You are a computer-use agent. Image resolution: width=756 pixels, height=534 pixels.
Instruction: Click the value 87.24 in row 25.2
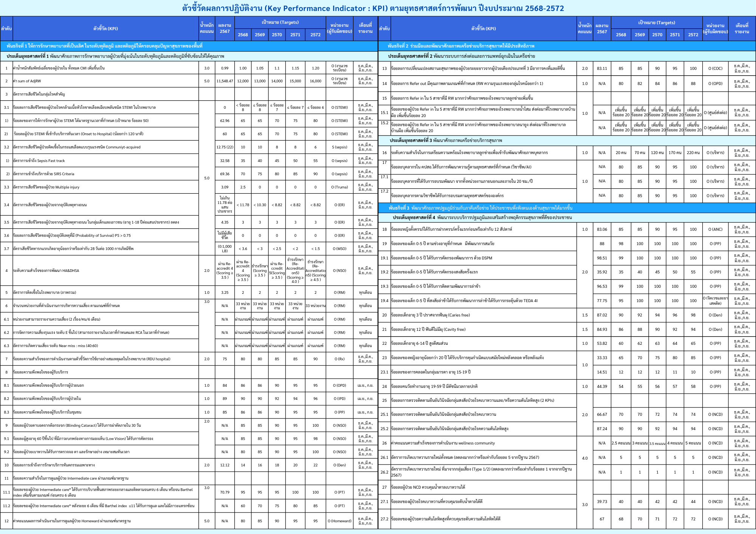602,429
